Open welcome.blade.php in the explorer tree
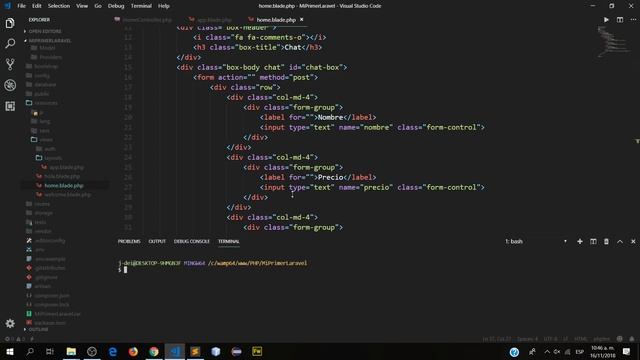640x360 pixels. point(67,195)
